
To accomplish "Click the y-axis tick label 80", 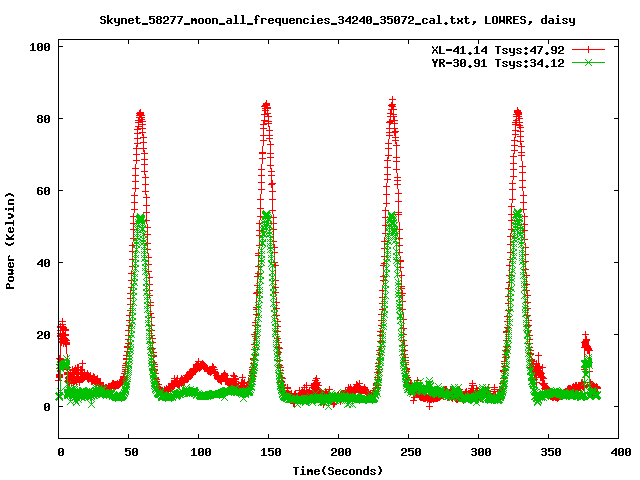I will 44,119.
